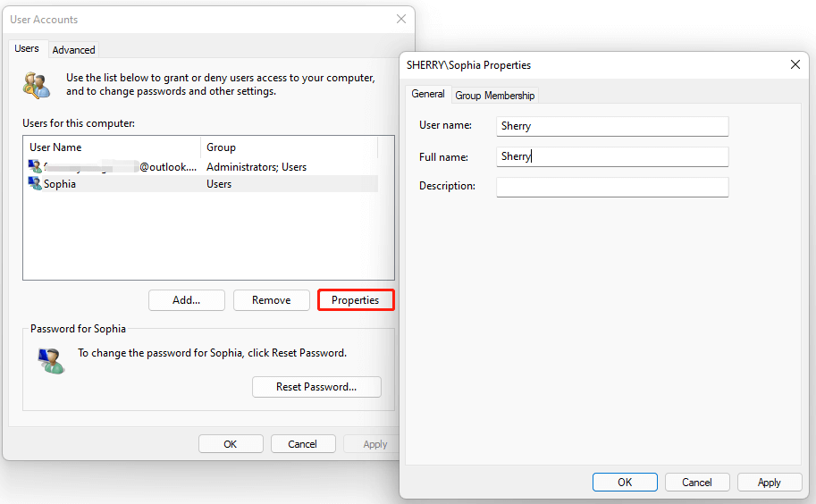Screen dimensions: 816x504
Task: Focus the Full name text field
Action: point(612,156)
